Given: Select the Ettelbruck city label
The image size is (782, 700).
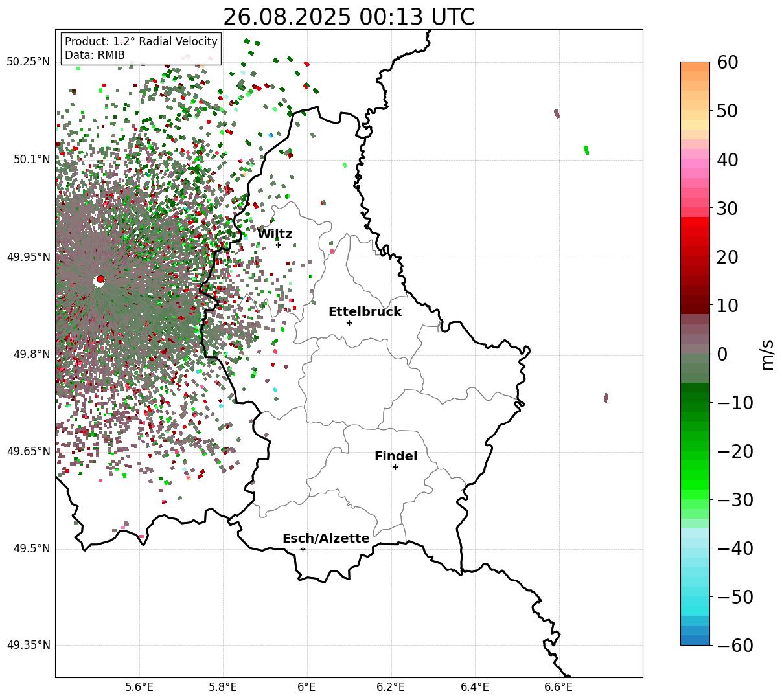Looking at the screenshot, I should pos(365,312).
